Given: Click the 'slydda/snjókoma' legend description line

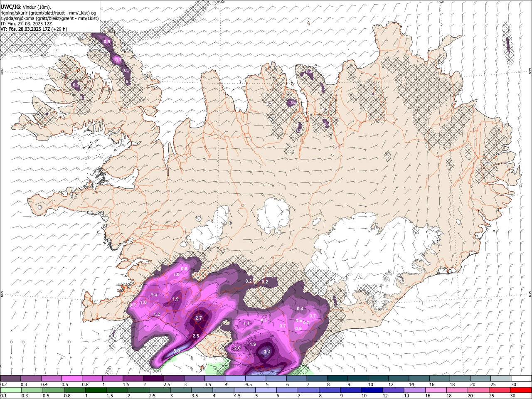Looking at the screenshot, I should [x=49, y=18].
